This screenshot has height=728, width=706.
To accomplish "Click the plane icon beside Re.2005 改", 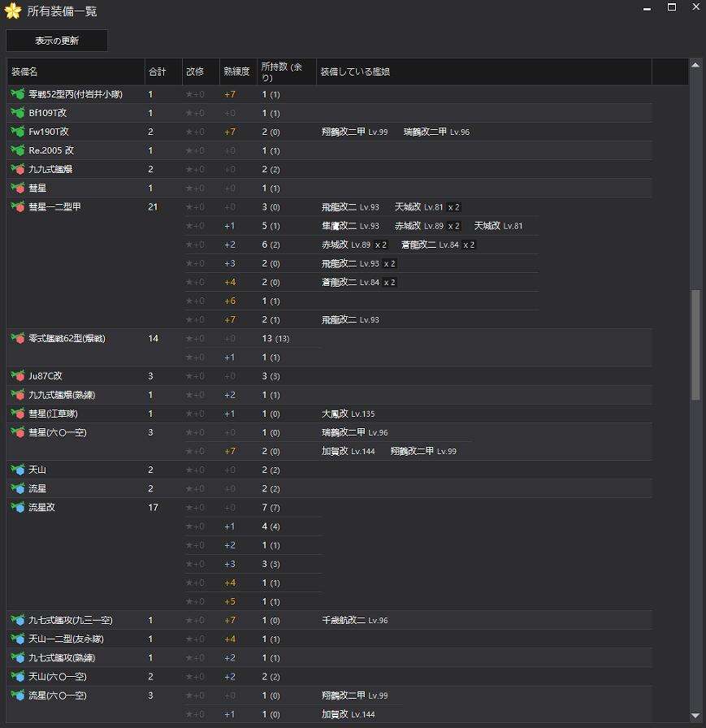I will click(x=18, y=150).
